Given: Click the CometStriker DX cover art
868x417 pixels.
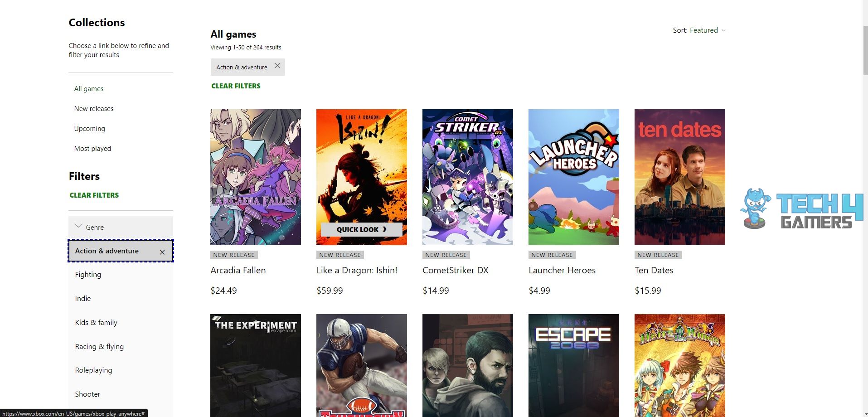Looking at the screenshot, I should (x=467, y=177).
